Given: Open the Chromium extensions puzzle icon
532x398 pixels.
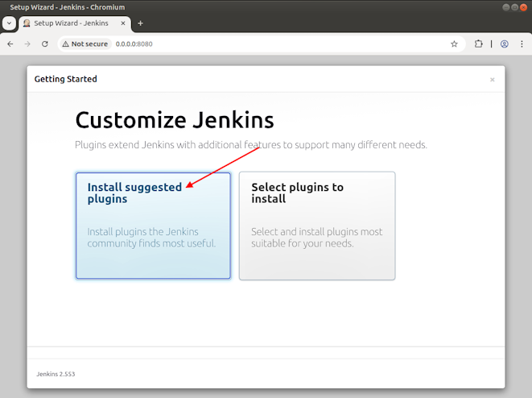Looking at the screenshot, I should click(x=479, y=44).
